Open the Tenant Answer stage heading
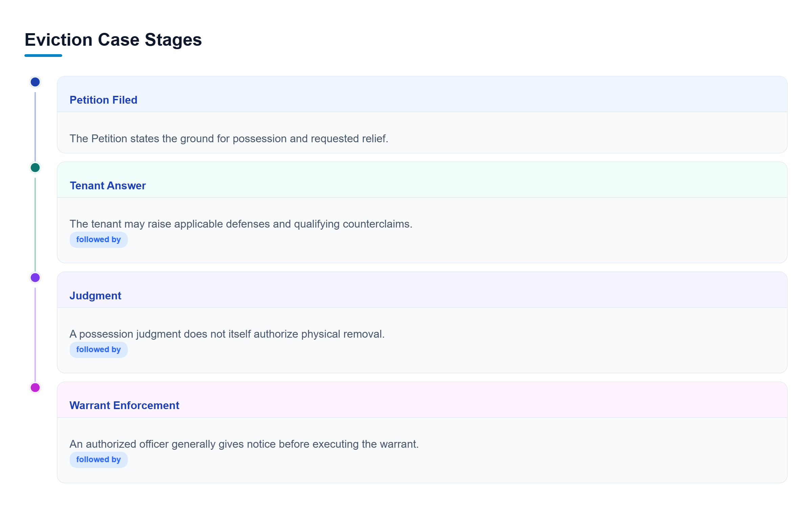This screenshot has width=812, height=508. 108,186
